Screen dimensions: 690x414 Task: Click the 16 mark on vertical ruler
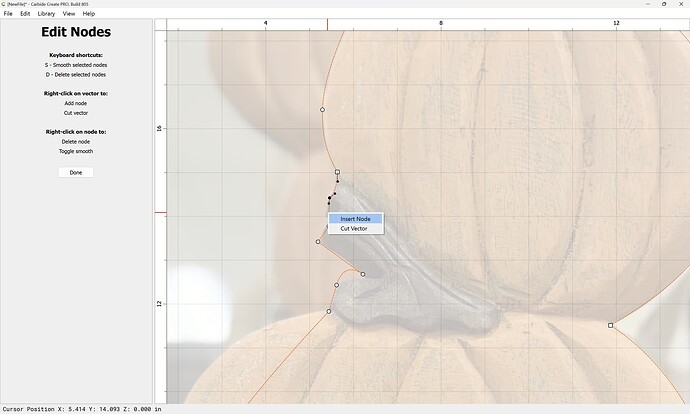click(x=159, y=128)
